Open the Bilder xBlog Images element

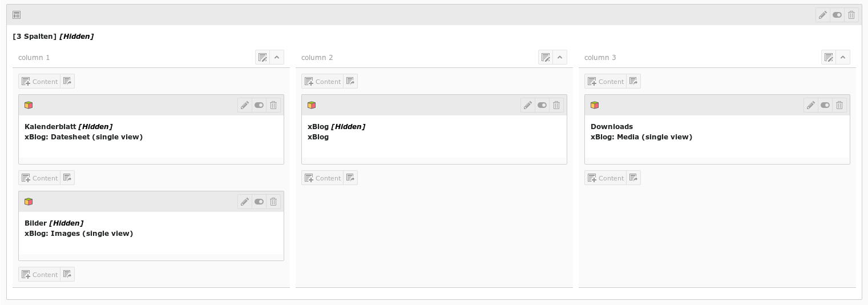[79, 234]
